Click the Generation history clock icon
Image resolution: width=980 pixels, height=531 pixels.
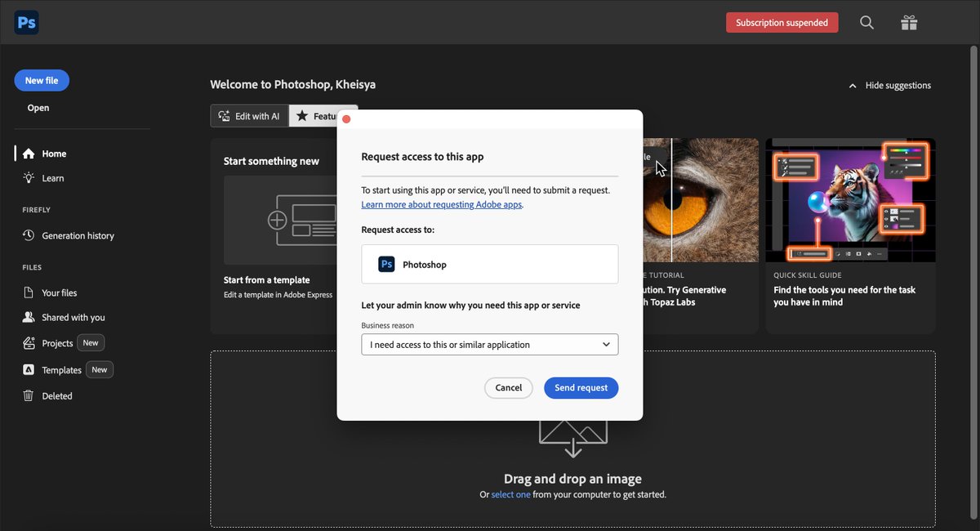pyautogui.click(x=29, y=235)
